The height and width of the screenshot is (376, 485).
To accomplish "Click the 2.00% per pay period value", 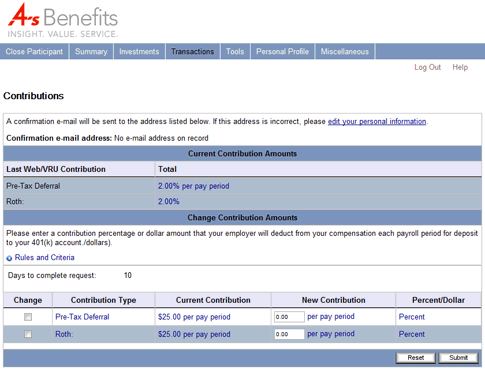I will 194,186.
